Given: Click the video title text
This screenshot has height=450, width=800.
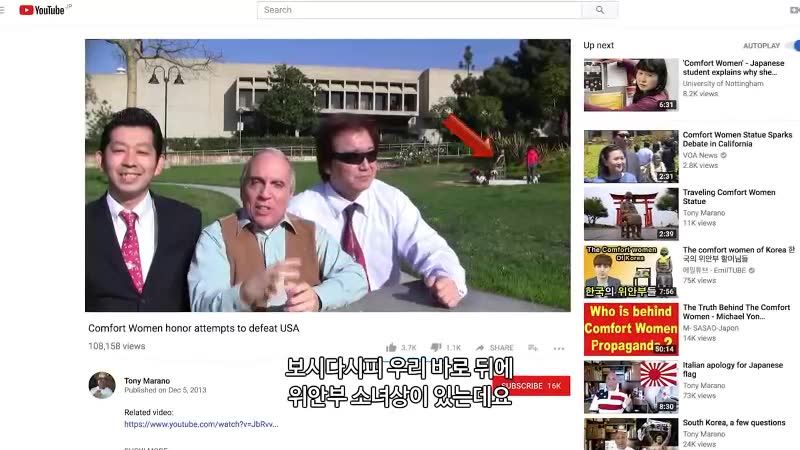Looking at the screenshot, I should (193, 328).
